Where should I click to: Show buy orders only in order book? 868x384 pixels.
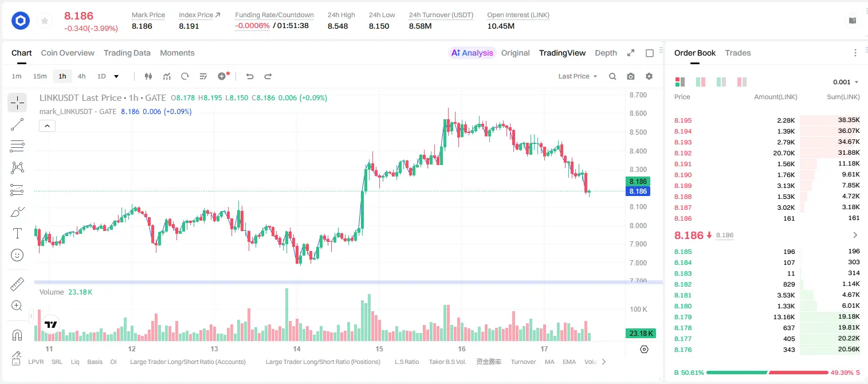pos(721,82)
